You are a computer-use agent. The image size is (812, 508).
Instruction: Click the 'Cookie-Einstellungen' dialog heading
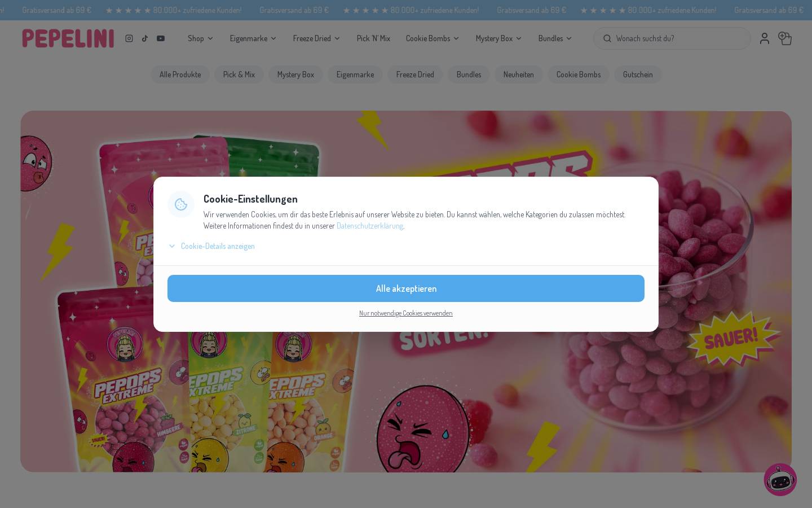250,199
